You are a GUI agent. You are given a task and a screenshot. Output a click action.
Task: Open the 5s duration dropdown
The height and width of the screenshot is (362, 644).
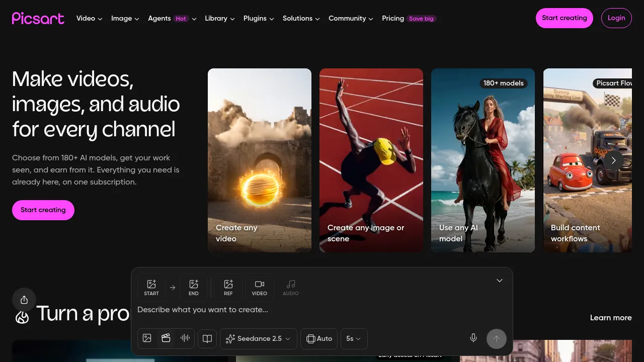click(x=354, y=339)
